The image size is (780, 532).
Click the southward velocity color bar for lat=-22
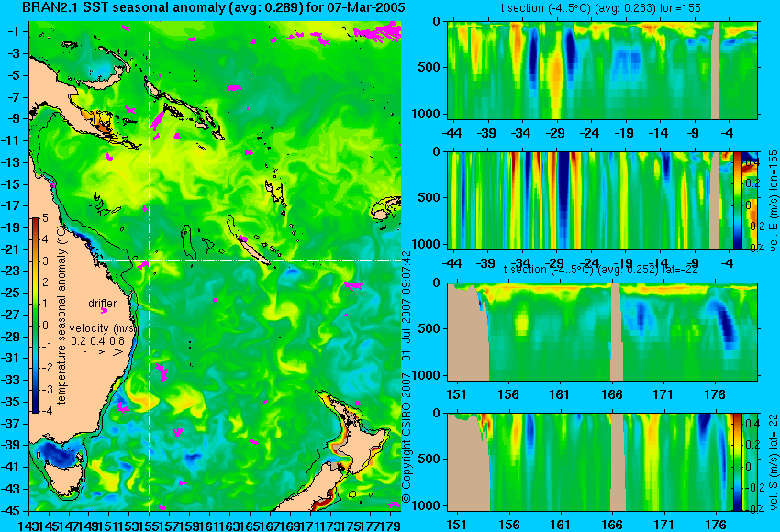coord(738,462)
